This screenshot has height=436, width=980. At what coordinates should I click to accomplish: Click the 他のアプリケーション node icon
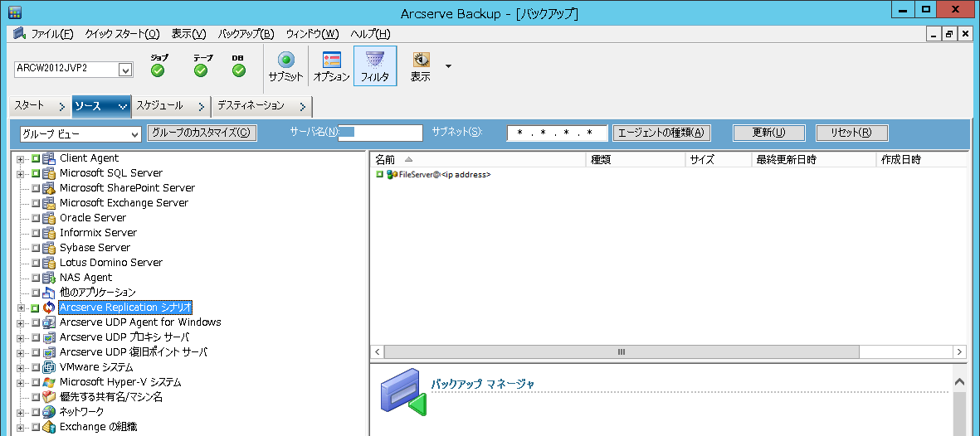point(49,293)
